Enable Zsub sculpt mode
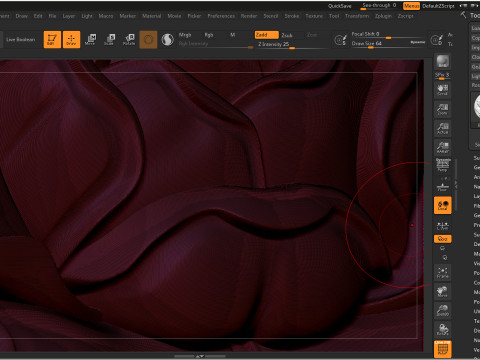 [287, 35]
